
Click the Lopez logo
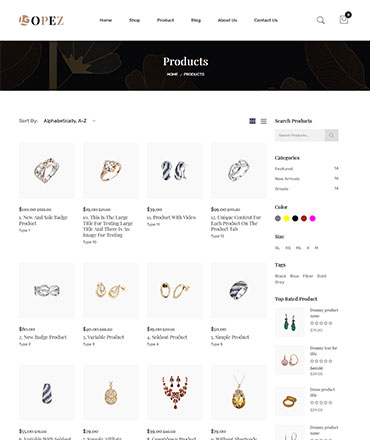(41, 20)
